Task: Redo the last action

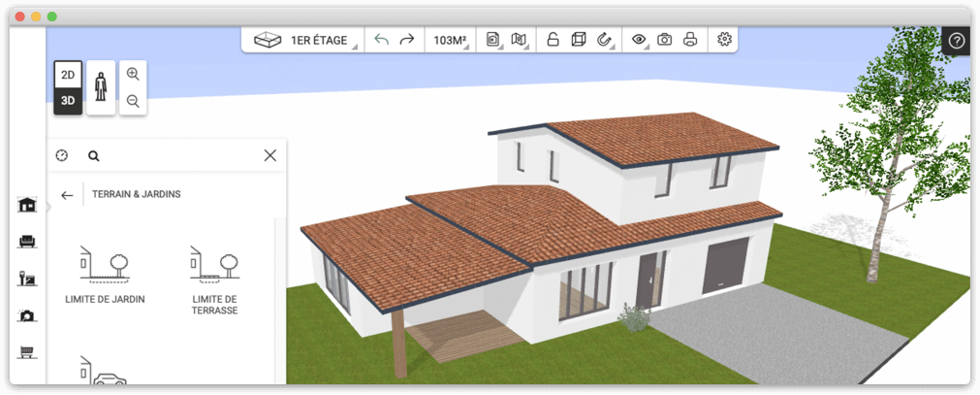Action: [x=407, y=40]
